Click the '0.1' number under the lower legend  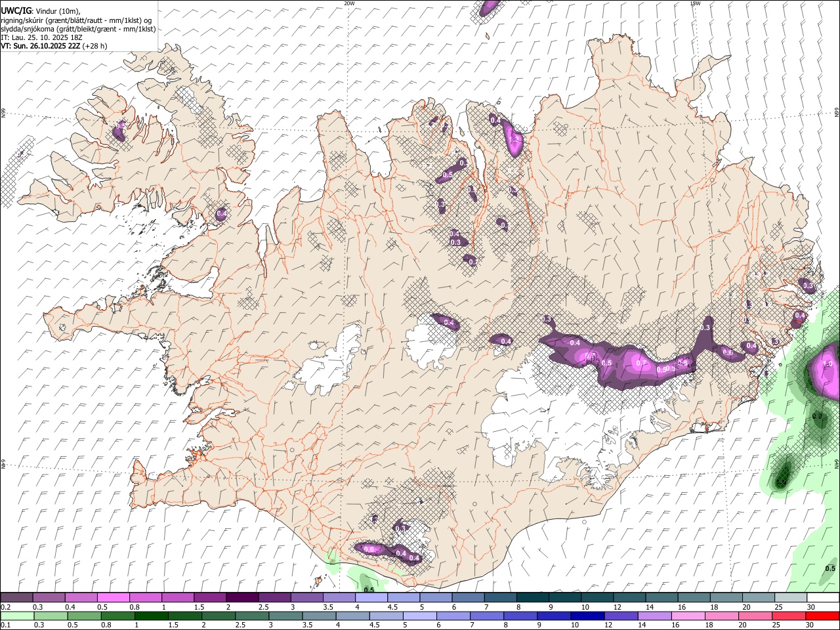[7, 625]
